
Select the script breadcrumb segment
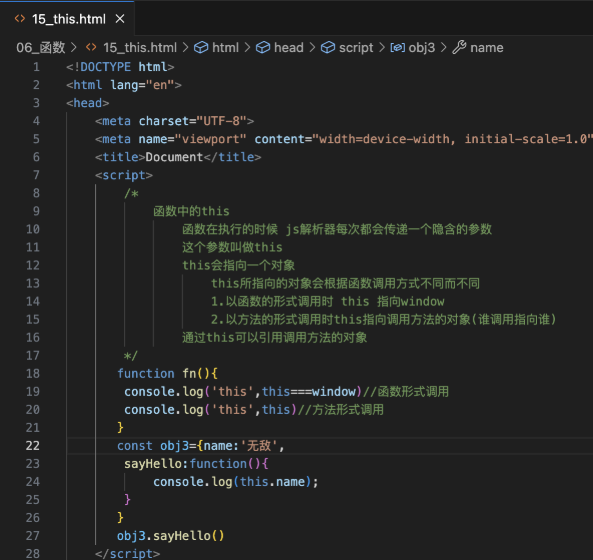pos(356,48)
